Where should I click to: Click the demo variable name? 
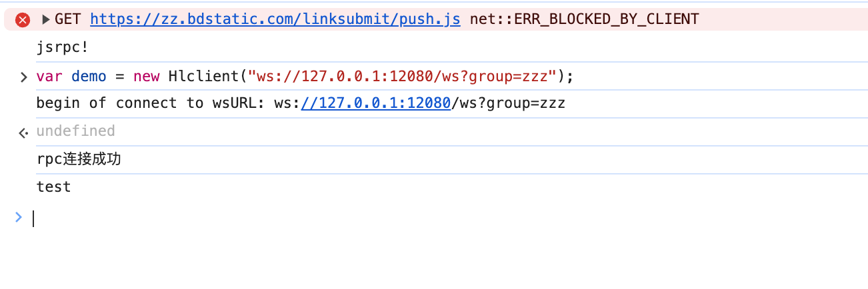pyautogui.click(x=89, y=77)
